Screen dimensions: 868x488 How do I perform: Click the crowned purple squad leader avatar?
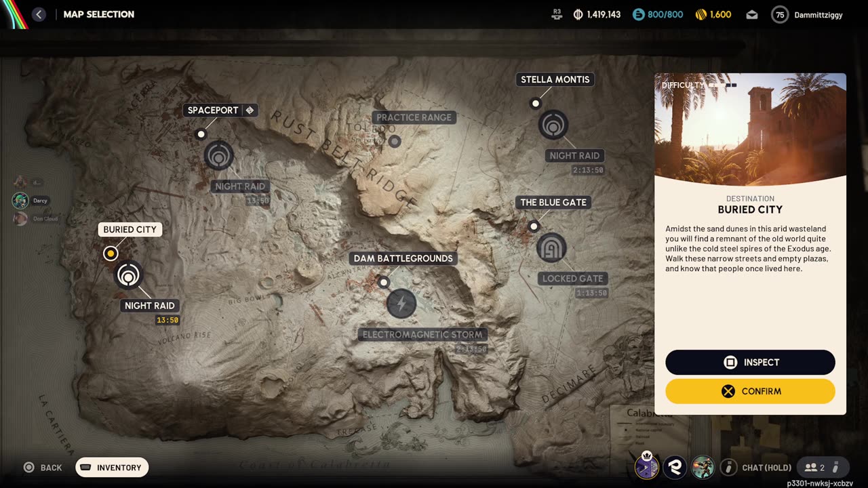point(647,466)
